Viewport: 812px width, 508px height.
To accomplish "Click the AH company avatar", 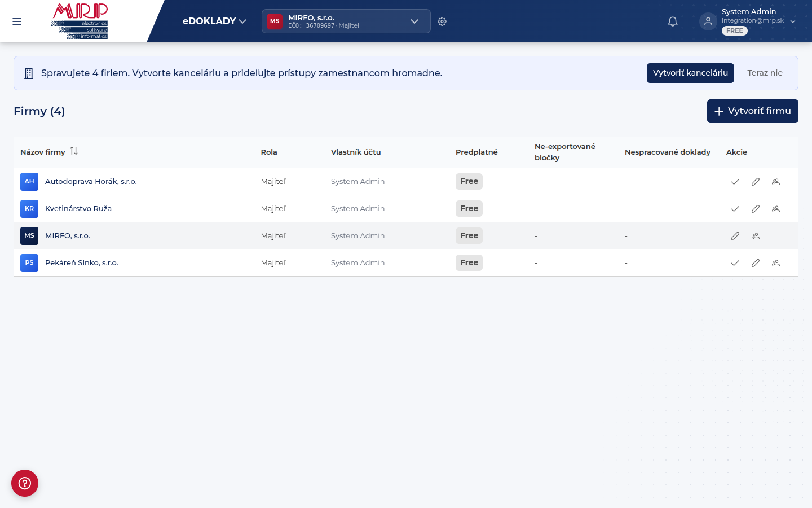I will tap(29, 182).
